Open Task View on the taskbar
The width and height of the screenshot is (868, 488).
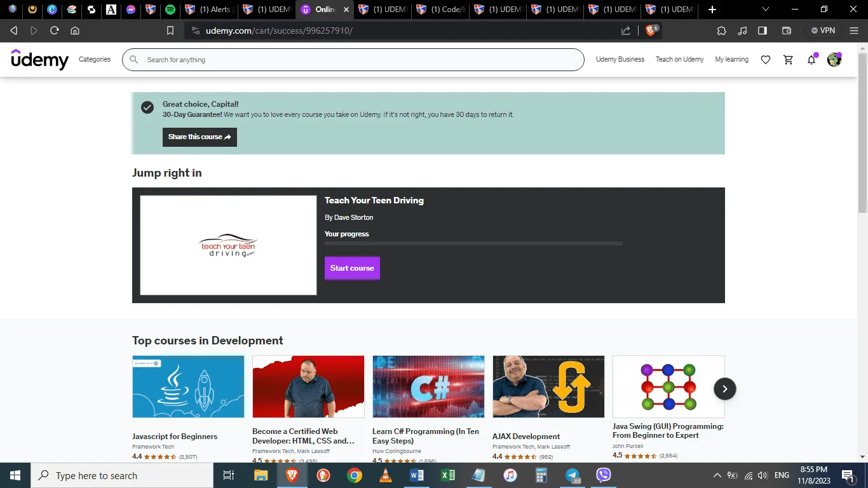click(x=229, y=475)
